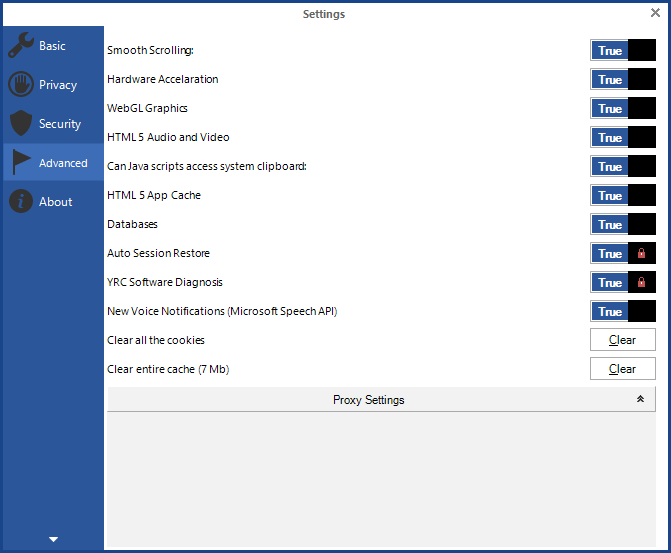671x553 pixels.
Task: Expand sidebar with the down arrow
Action: (x=53, y=539)
